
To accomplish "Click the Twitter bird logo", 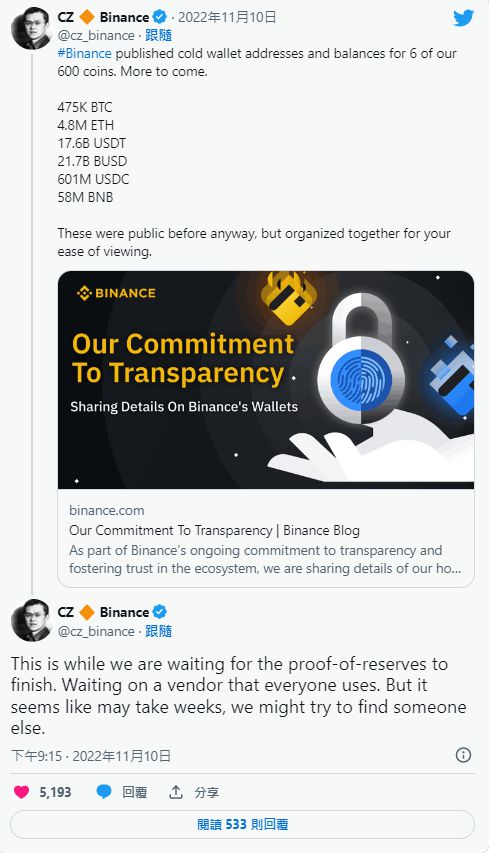I will pyautogui.click(x=463, y=18).
